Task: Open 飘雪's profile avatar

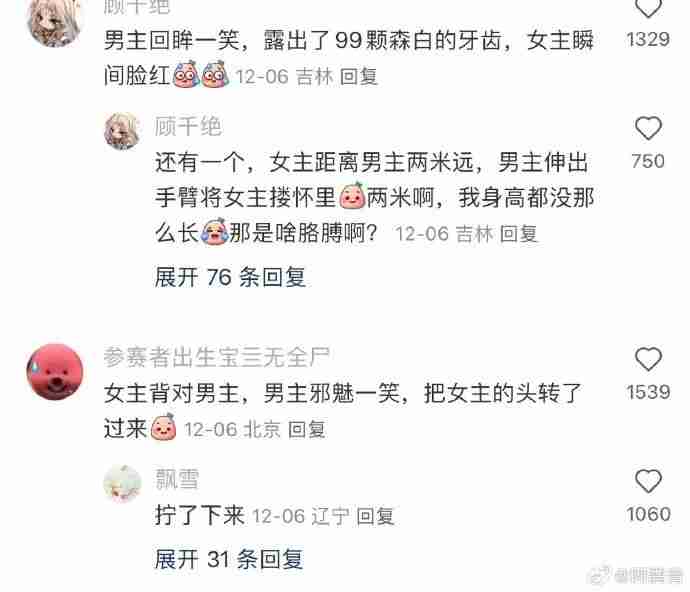Action: (x=122, y=483)
